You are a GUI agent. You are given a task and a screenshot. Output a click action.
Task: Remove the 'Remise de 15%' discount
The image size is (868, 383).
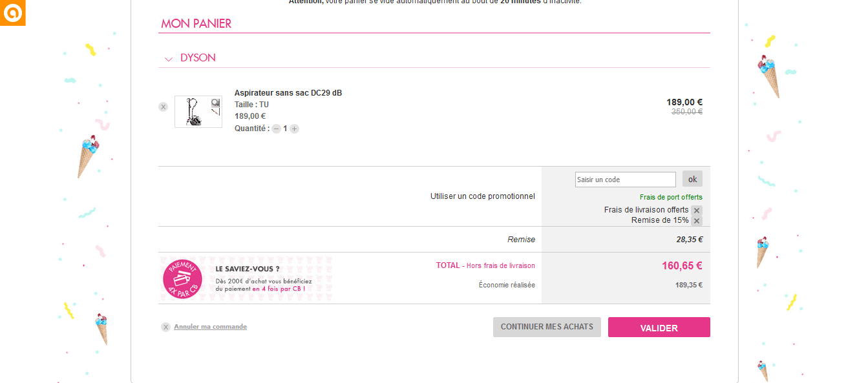[x=696, y=221]
